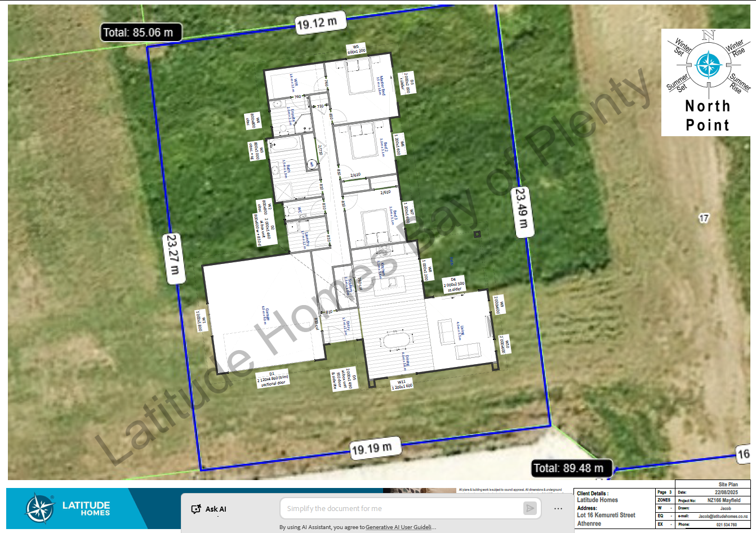
Task: Click the W11 window label
Action: 402,384
